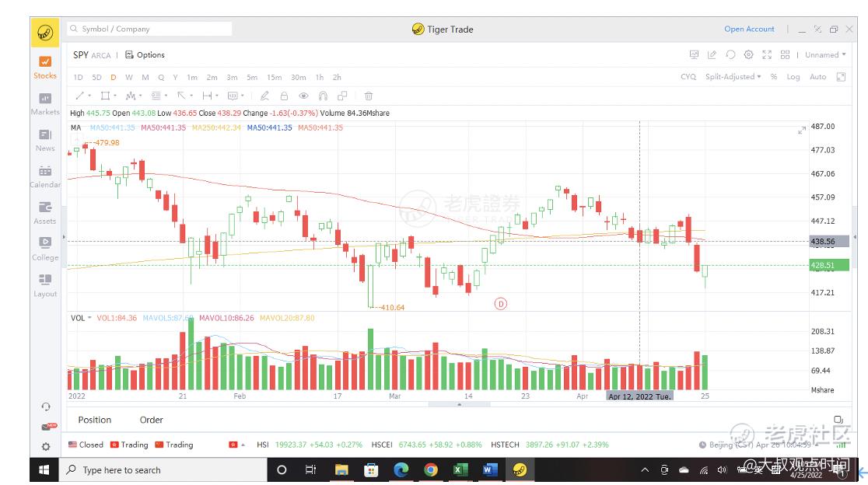Screen dimensions: 868x485
Task: Select the pencil brush drawing tool
Action: [x=264, y=96]
